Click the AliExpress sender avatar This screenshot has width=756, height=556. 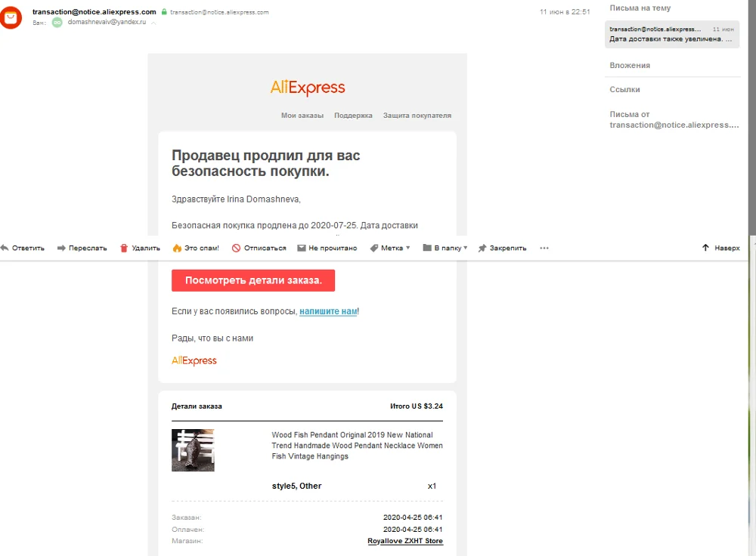[x=11, y=18]
